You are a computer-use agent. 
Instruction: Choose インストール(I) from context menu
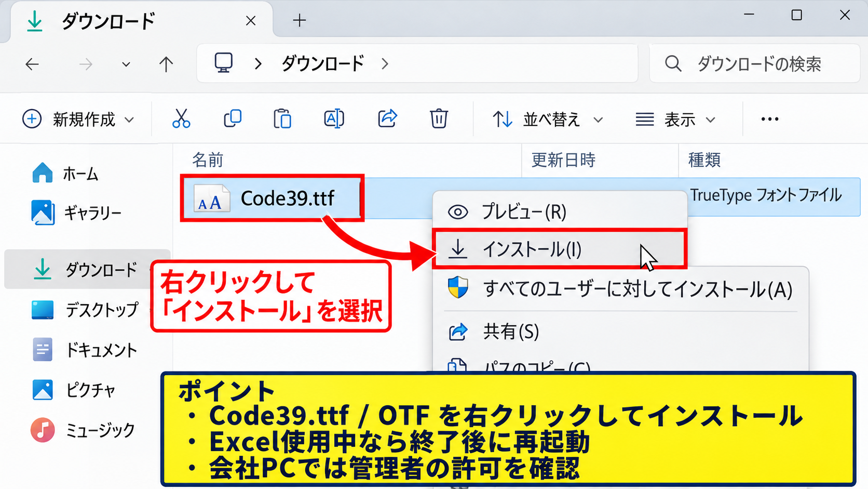560,249
